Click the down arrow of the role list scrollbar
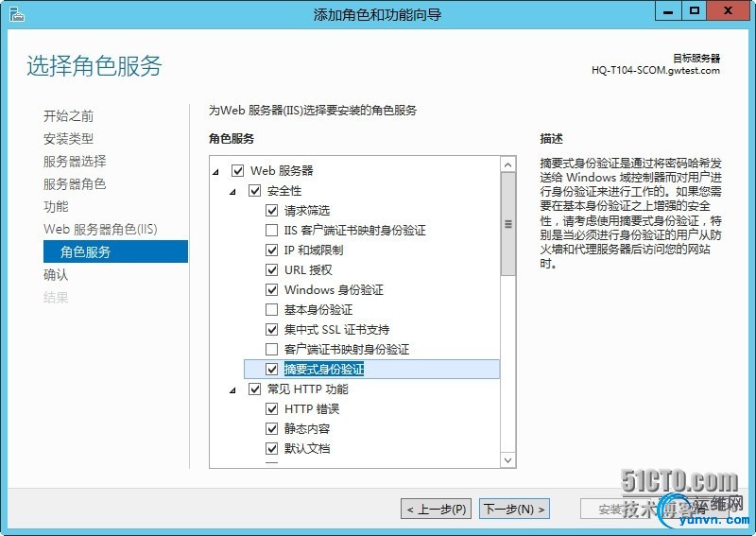 [x=507, y=459]
